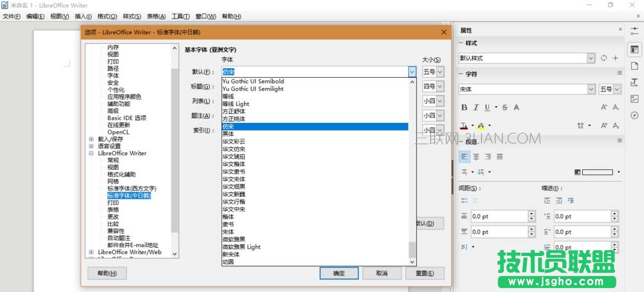
Task: Increase font size icon in 字符 panel
Action: click(x=604, y=107)
